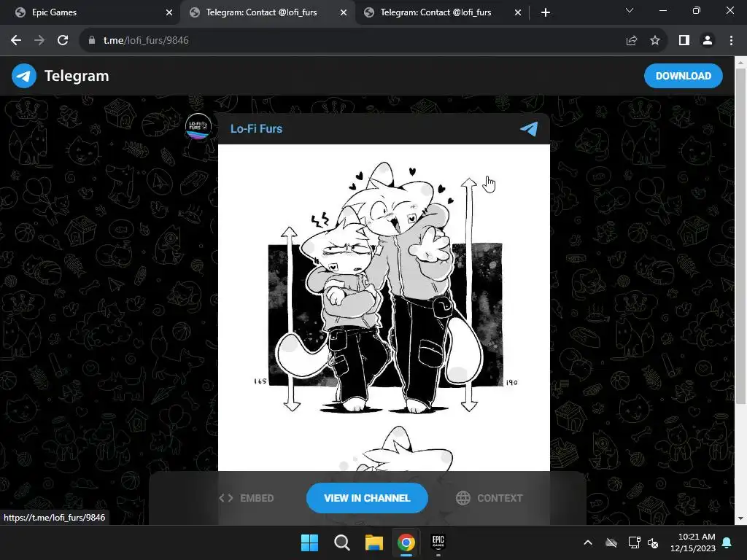747x560 pixels.
Task: Open the Chrome three-dot menu
Action: click(x=731, y=41)
